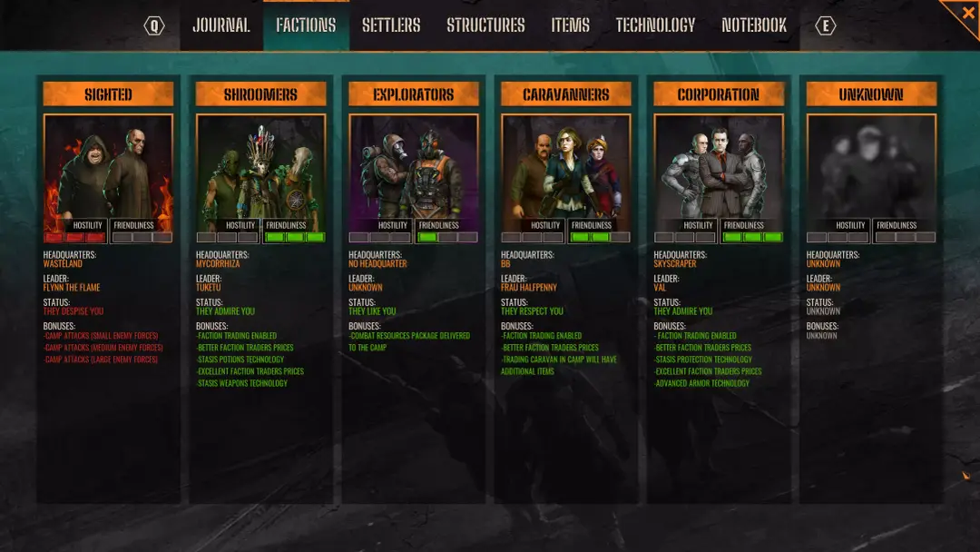This screenshot has height=552, width=980.
Task: Click the Sighted status 'They despise you'
Action: pos(73,311)
